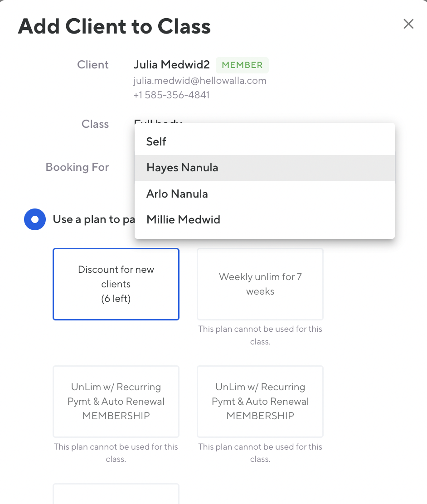
Task: Click the green MEMBER badge
Action: click(x=242, y=65)
